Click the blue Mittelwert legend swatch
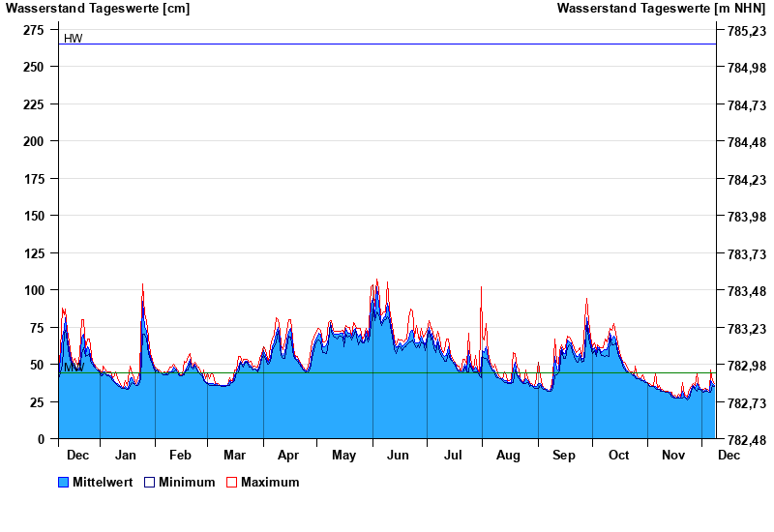This screenshot has height=532, width=774. coord(64,483)
